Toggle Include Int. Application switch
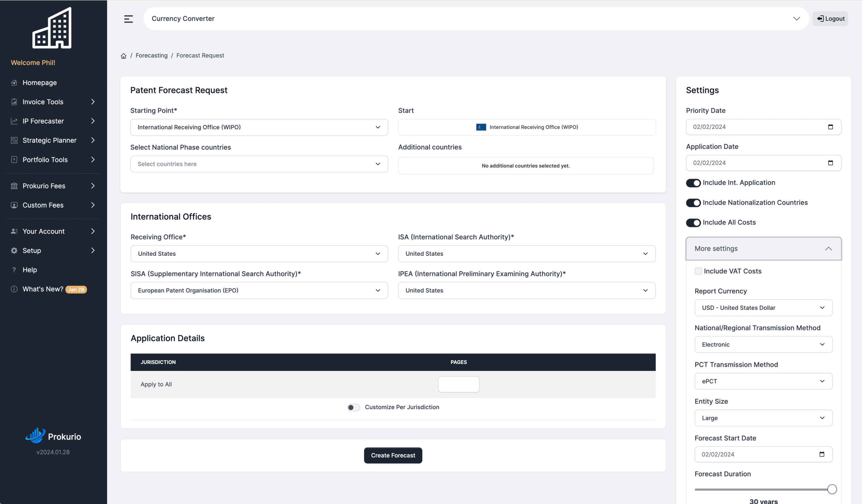 click(x=693, y=183)
